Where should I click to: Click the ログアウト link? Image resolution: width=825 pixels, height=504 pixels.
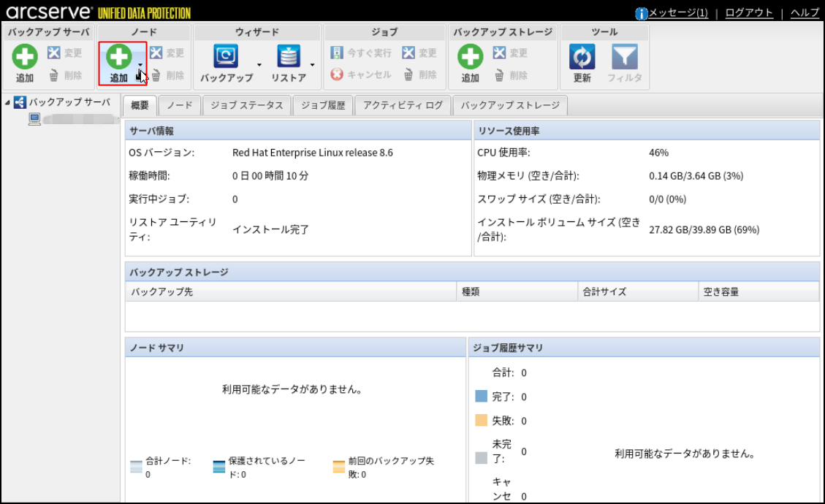coord(749,13)
